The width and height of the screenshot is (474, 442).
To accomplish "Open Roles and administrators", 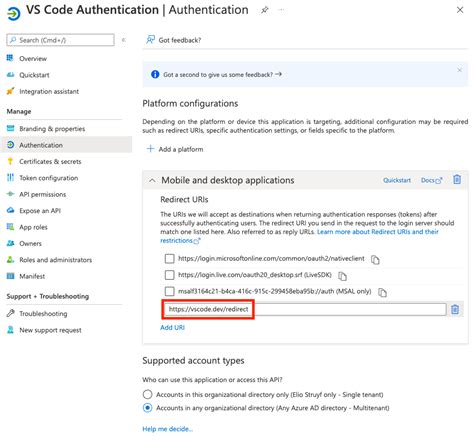I will [x=56, y=260].
